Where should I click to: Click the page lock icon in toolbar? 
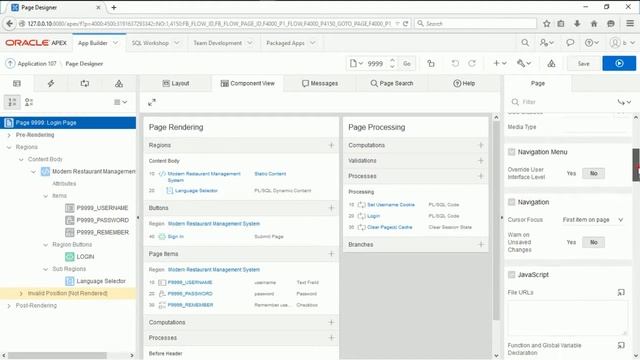pyautogui.click(x=431, y=63)
